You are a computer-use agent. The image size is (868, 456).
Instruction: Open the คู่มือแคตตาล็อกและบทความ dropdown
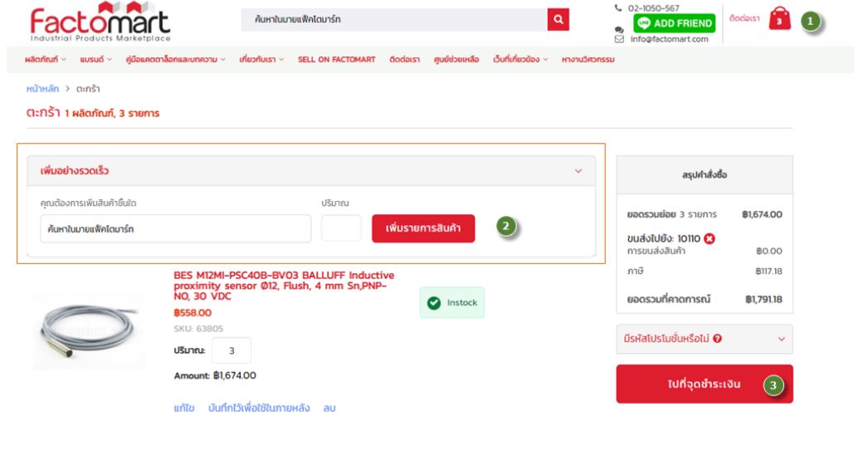pos(175,59)
